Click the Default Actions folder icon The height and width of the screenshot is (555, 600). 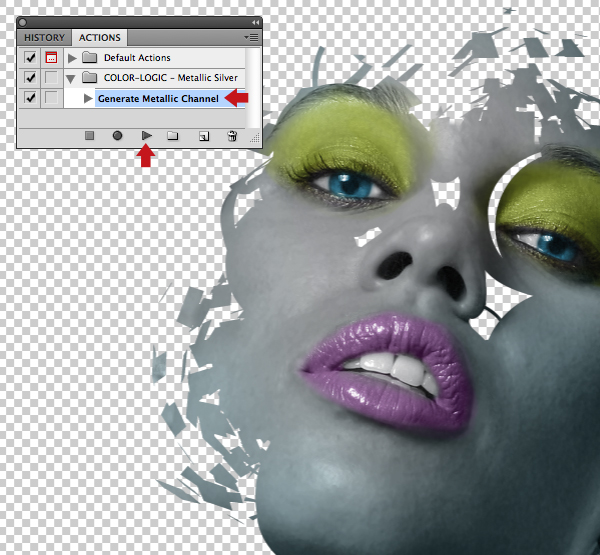tap(90, 57)
